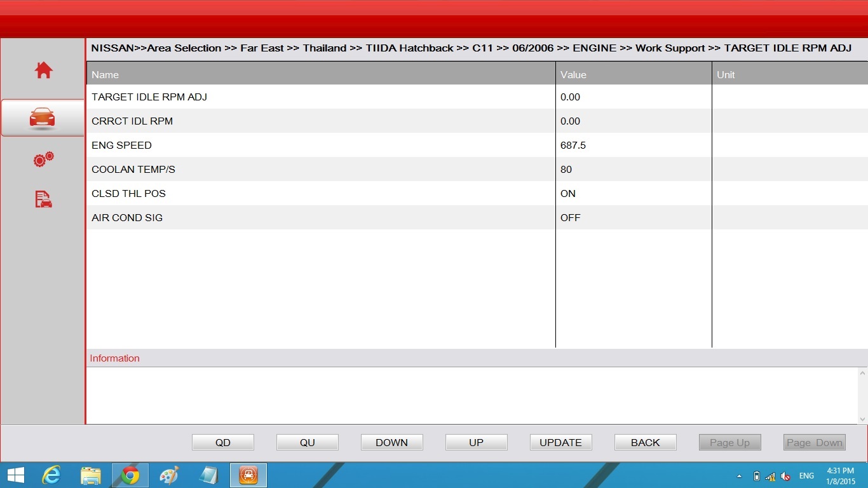The height and width of the screenshot is (488, 868).
Task: Click inside the Information text area
Action: tap(472, 395)
